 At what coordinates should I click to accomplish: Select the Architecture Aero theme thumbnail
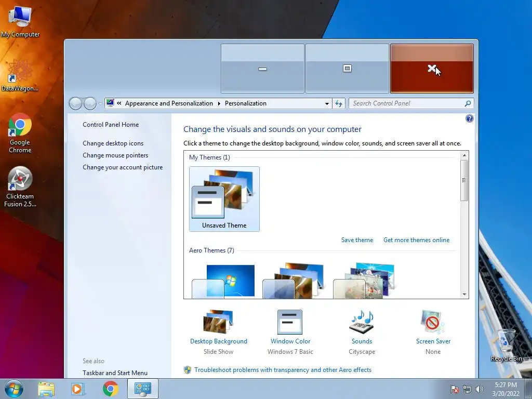pyautogui.click(x=294, y=281)
